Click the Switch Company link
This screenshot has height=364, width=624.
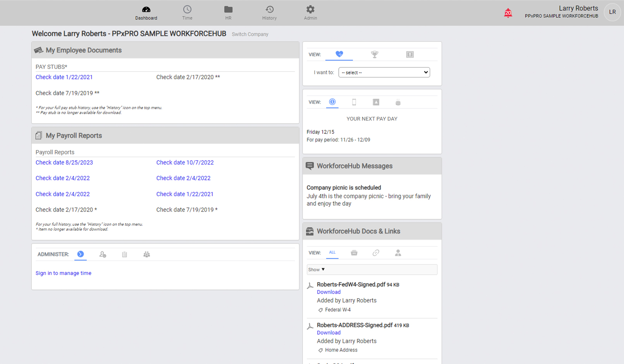[x=250, y=34]
